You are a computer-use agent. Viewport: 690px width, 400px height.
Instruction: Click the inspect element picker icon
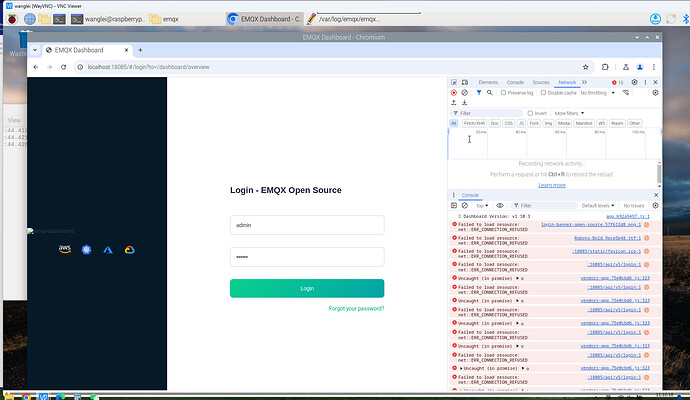click(454, 82)
